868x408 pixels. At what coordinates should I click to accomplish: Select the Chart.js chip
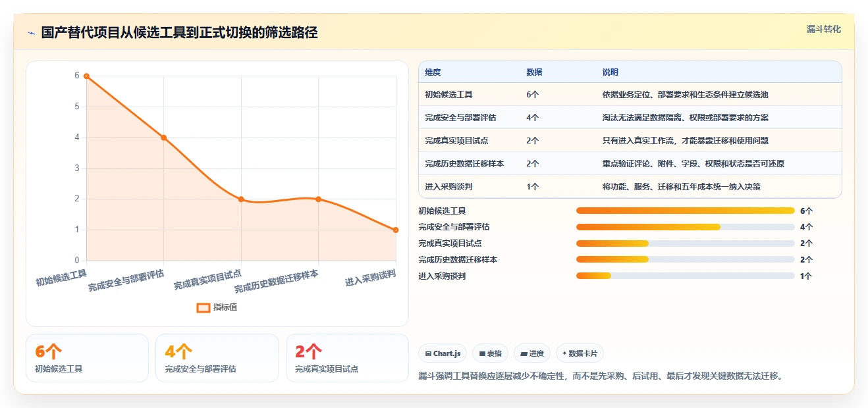[443, 353]
